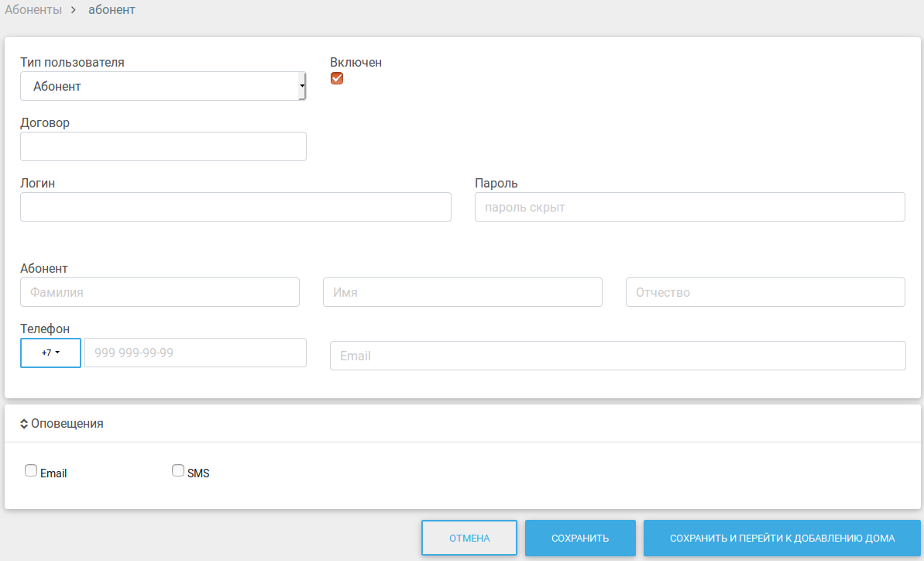
Task: Click the Отмена button
Action: coord(469,538)
